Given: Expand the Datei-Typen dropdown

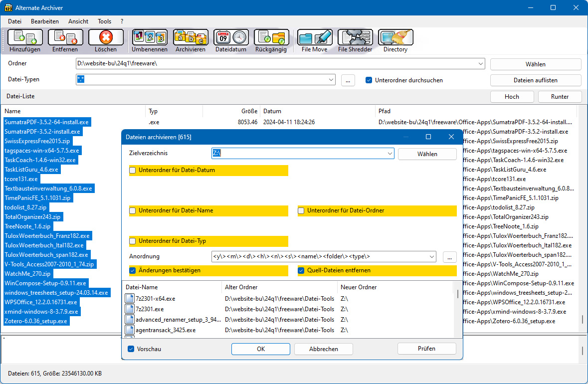Looking at the screenshot, I should (331, 79).
